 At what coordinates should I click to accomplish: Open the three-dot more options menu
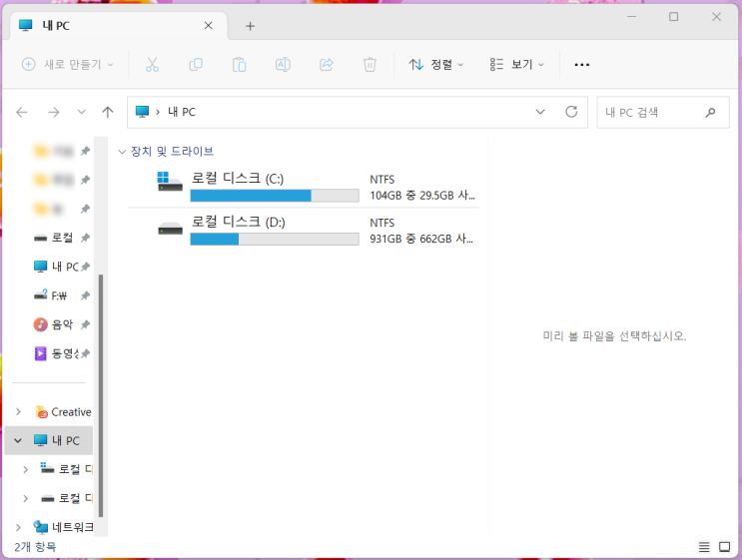[581, 64]
